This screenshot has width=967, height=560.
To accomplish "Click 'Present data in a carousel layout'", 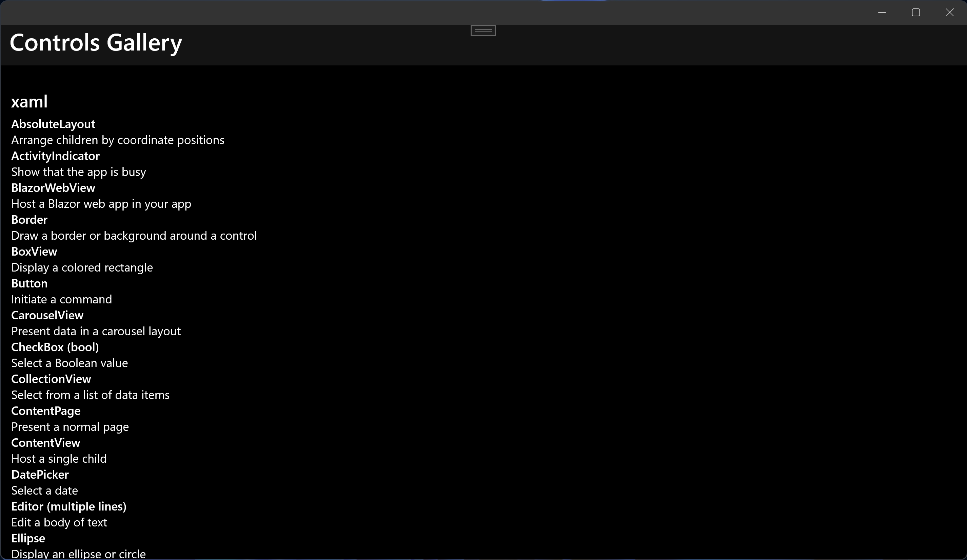I will [96, 332].
